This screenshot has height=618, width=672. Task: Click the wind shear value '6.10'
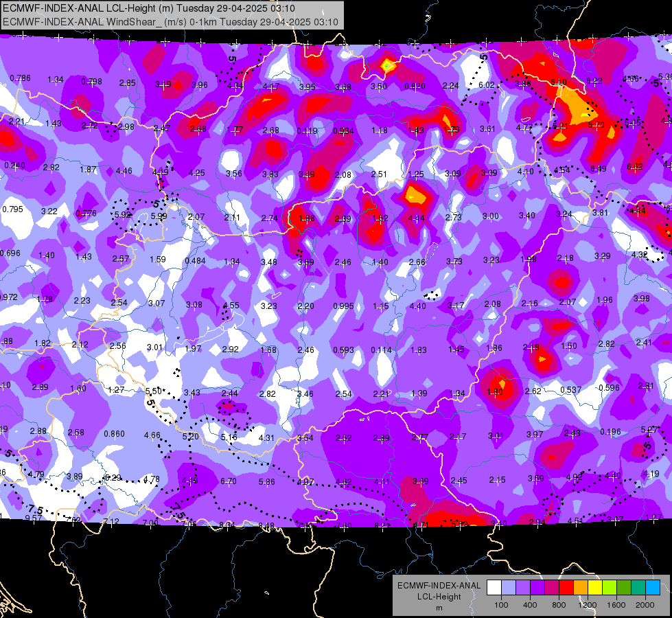(x=559, y=82)
